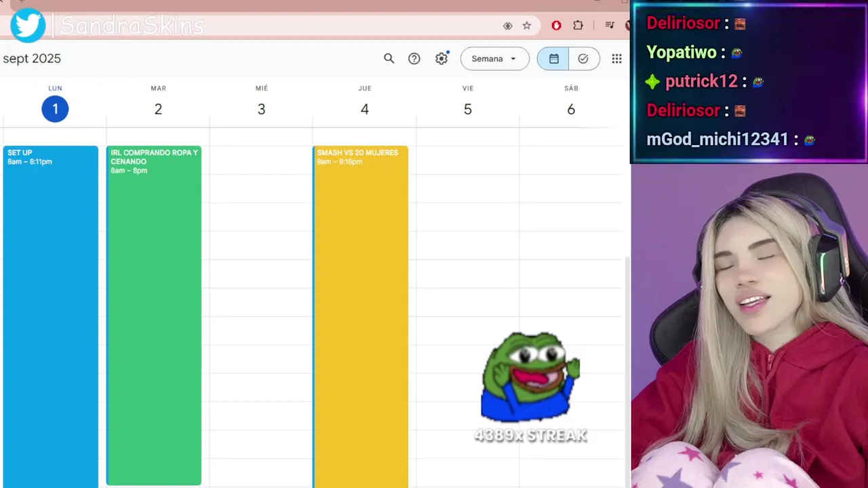Click chat username Yopatiwo
This screenshot has height=488, width=868.
pos(682,52)
